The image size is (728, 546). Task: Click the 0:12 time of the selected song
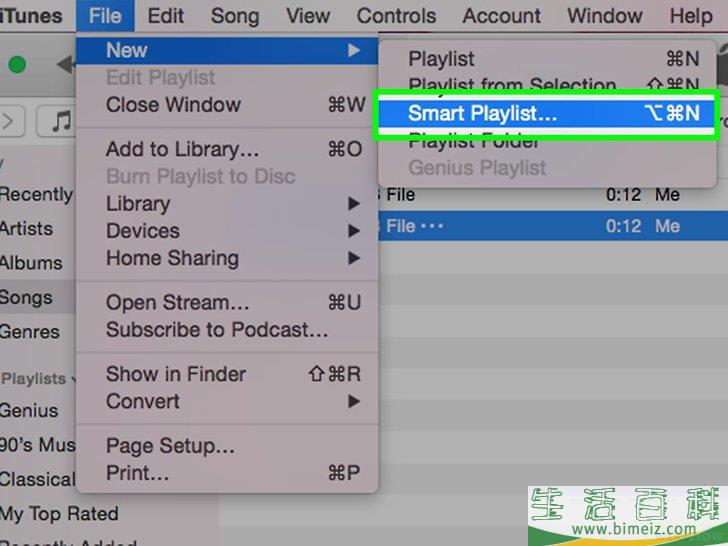pyautogui.click(x=624, y=227)
